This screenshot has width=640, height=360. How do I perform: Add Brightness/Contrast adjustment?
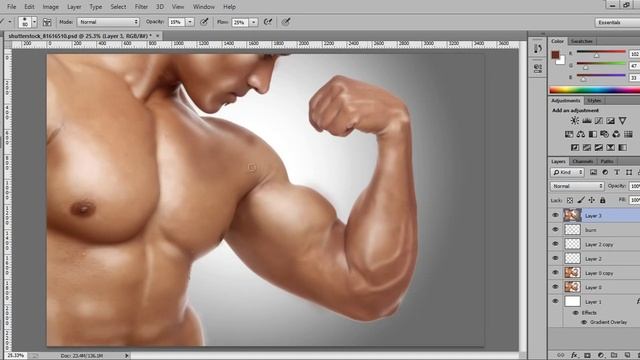(575, 121)
